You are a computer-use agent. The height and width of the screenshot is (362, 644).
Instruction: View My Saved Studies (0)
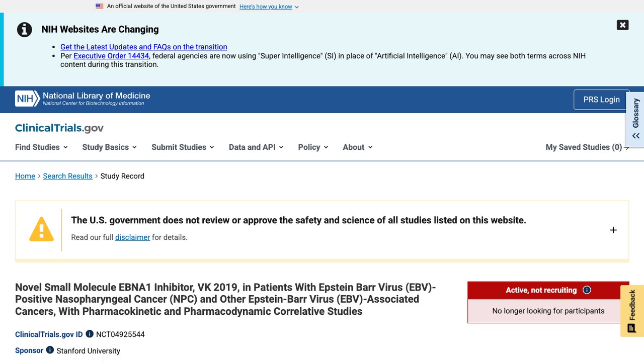point(587,147)
